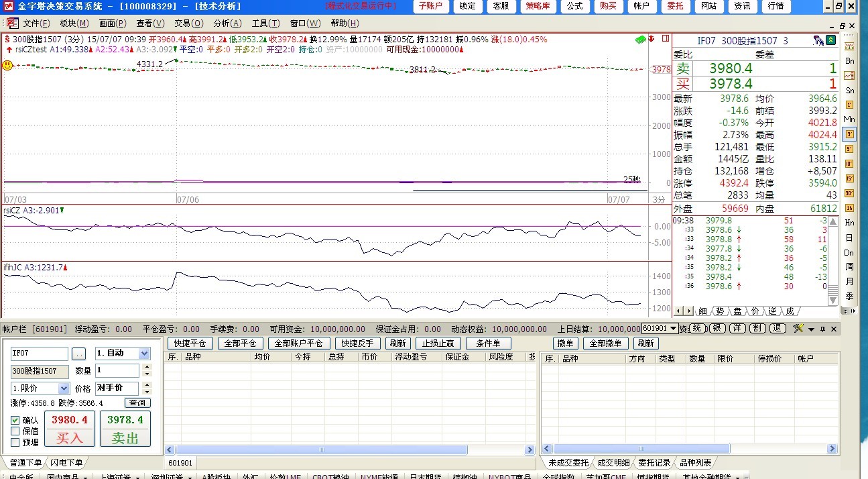Click the green double-arrow icon in quote header
The image size is (868, 479).
pyautogui.click(x=831, y=40)
